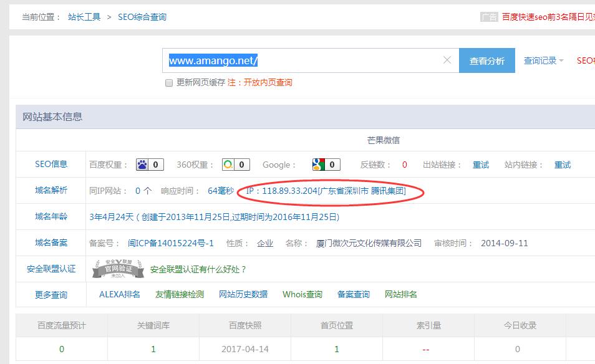Screen dimensions: 595x364
Task: Click the Baidu paw weight icon
Action: tap(142, 165)
